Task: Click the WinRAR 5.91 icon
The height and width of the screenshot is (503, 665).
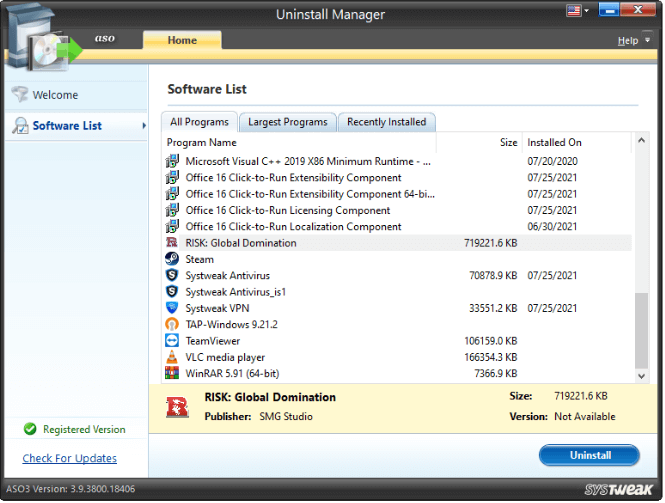Action: pyautogui.click(x=172, y=373)
